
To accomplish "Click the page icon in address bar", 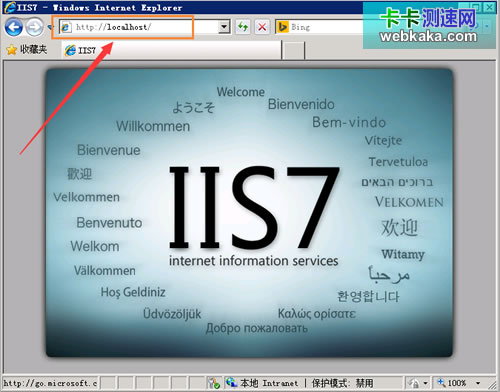I will point(66,27).
